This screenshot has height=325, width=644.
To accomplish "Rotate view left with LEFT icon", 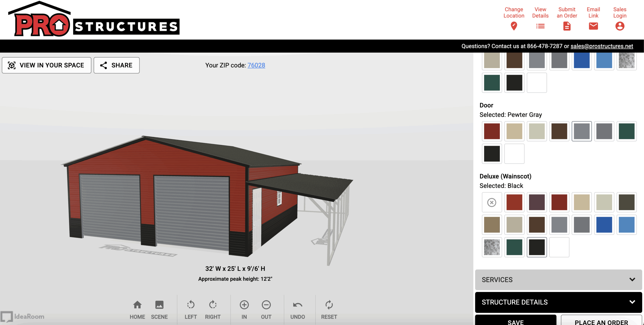I will 190,305.
